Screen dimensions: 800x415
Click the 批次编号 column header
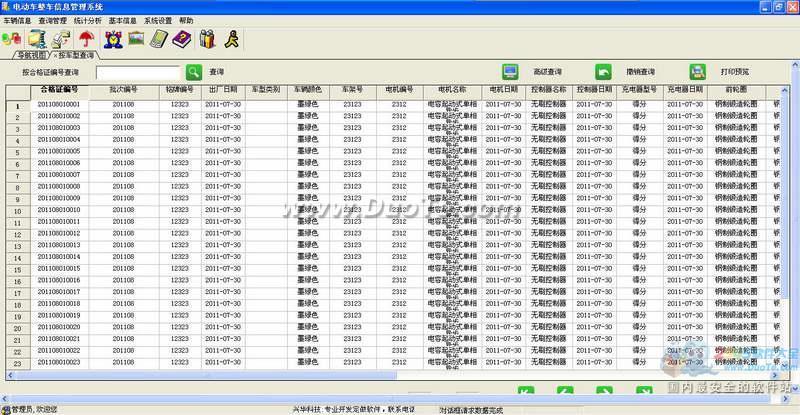click(123, 90)
